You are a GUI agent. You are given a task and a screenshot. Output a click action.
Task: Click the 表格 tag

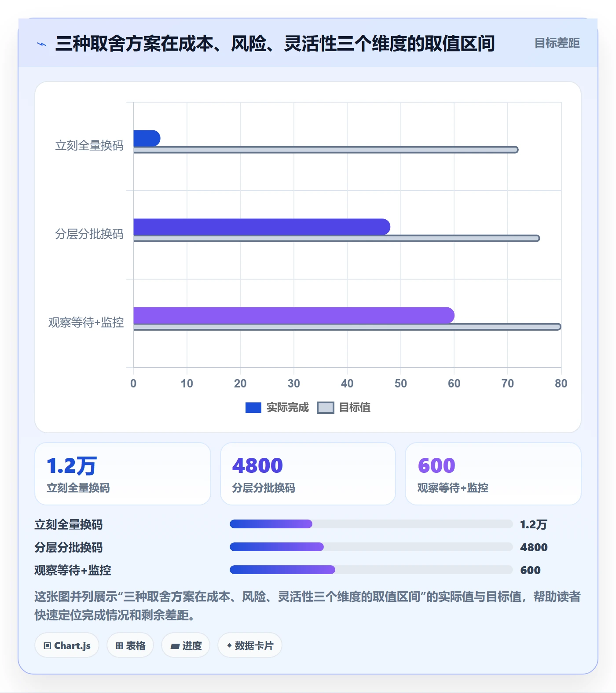[x=130, y=645]
